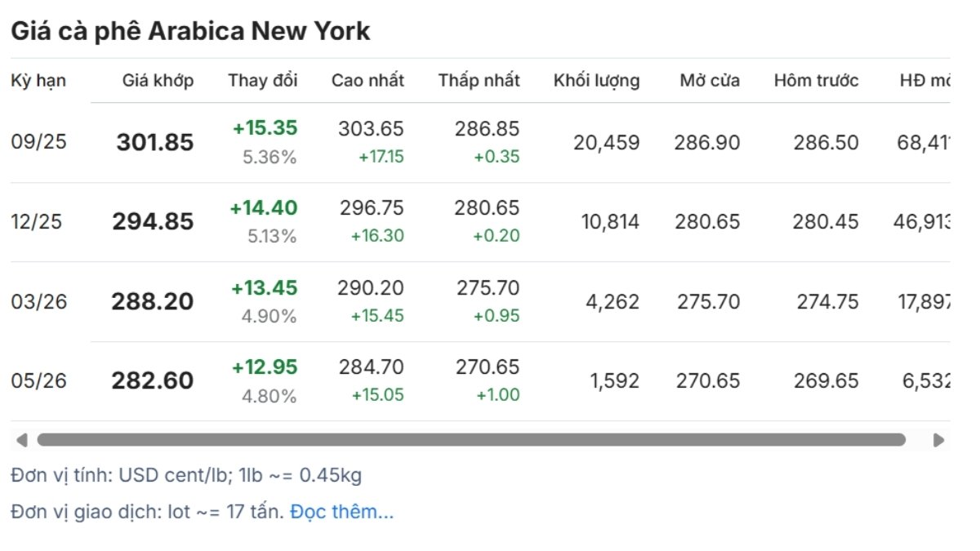Select the 05/26 contract row term
Image resolution: width=980 pixels, height=551 pixels.
click(39, 380)
